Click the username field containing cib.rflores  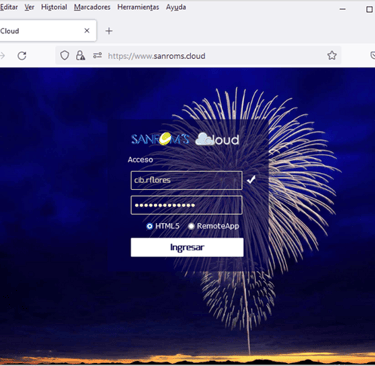[187, 180]
